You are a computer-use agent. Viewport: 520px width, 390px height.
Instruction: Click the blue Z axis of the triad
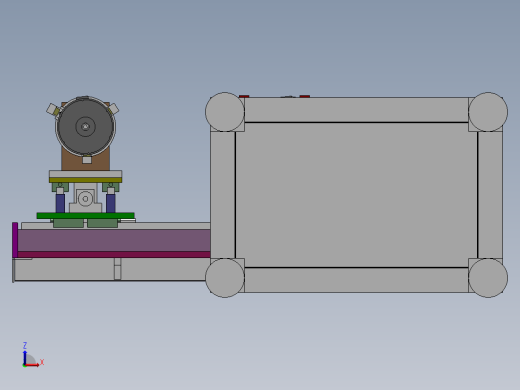coord(25,357)
